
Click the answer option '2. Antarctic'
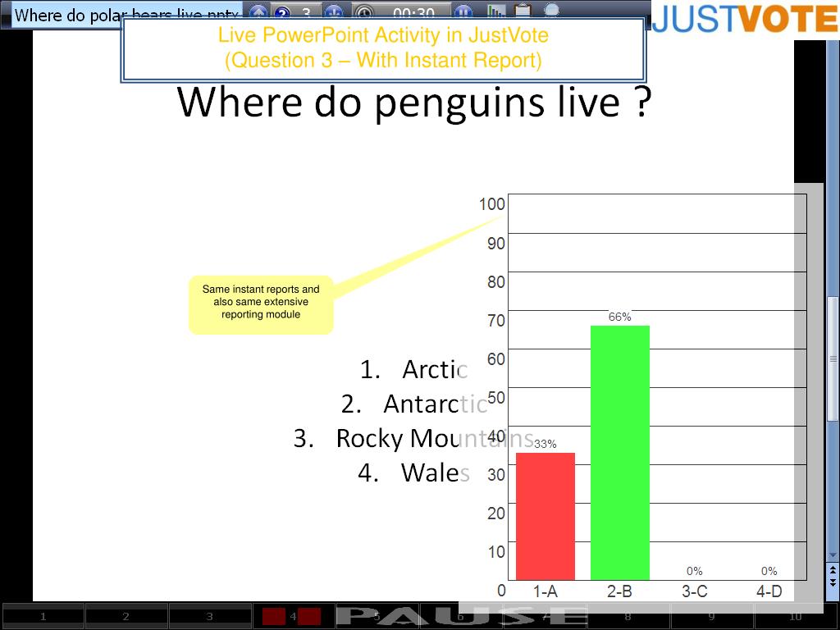414,404
